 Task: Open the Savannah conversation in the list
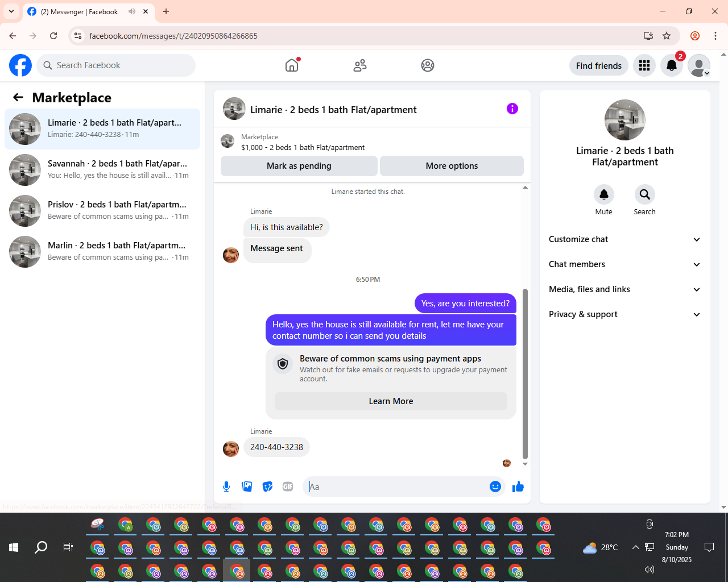(x=102, y=170)
